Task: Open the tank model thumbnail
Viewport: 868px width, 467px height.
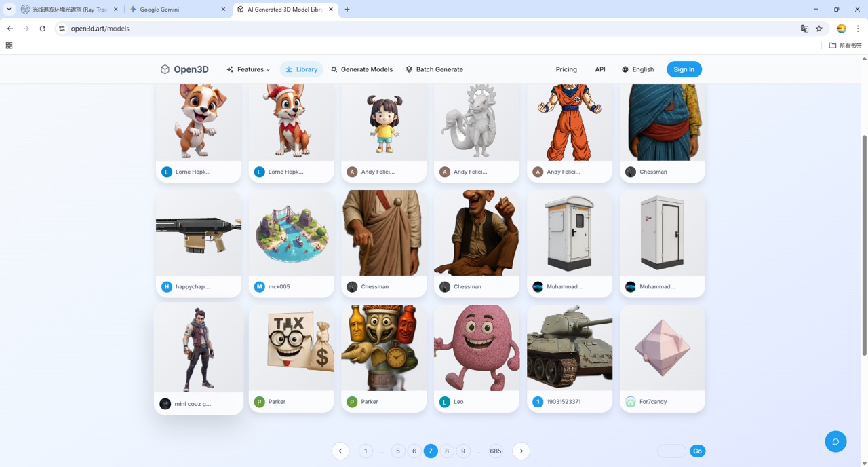Action: pos(570,348)
